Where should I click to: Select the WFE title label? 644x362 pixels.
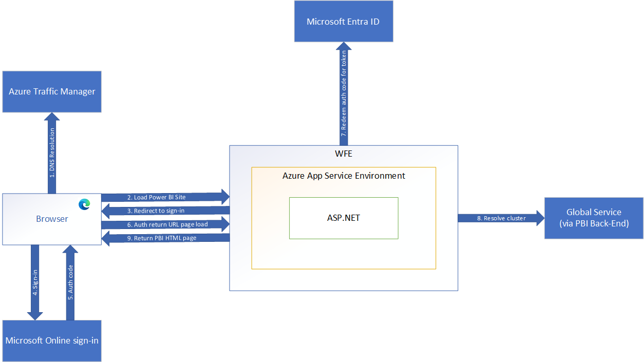coord(343,153)
